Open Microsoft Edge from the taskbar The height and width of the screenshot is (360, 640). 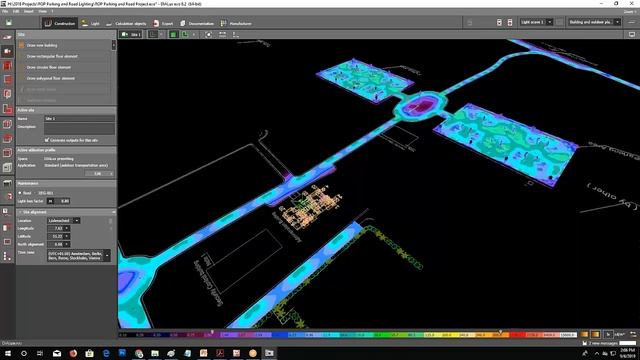click(106, 353)
